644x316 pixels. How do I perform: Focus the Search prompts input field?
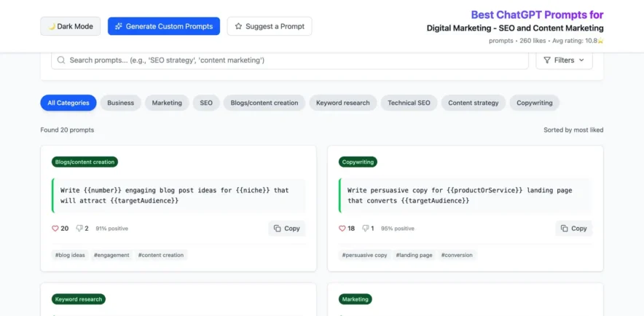coord(291,60)
